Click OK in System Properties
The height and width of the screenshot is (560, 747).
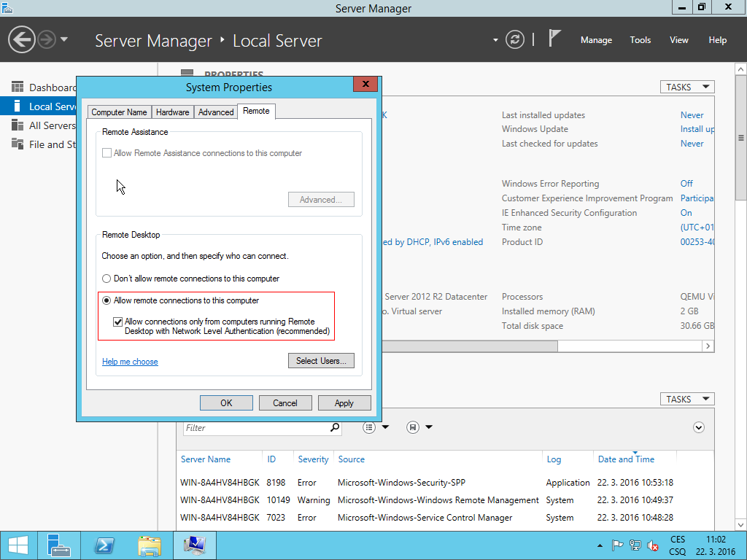pyautogui.click(x=226, y=402)
